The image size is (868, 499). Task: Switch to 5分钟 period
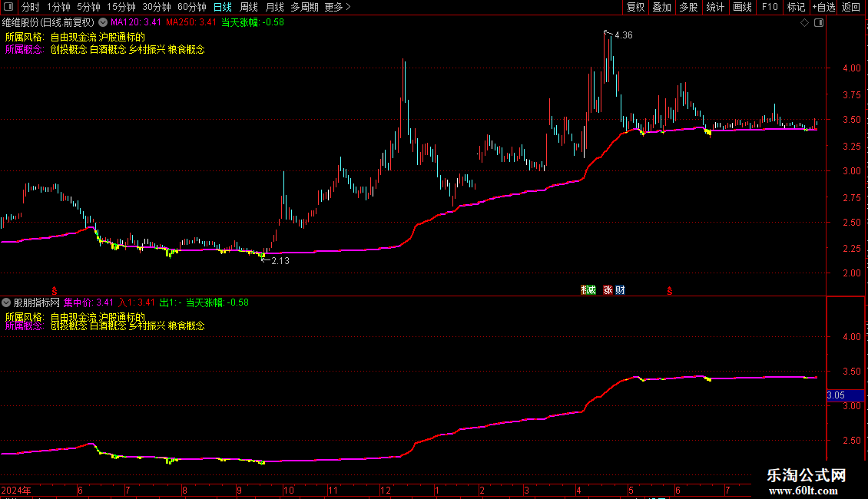pyautogui.click(x=88, y=7)
